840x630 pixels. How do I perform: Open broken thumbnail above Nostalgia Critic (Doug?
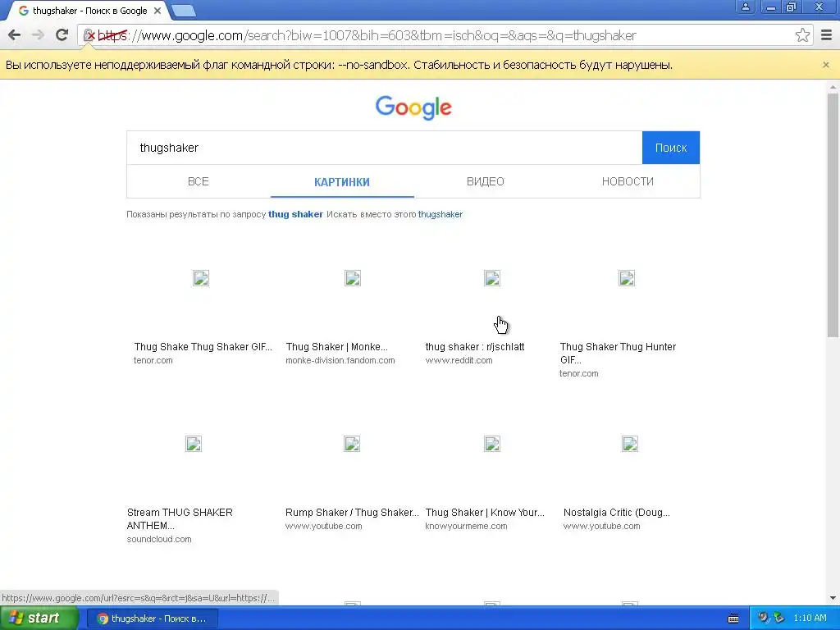pos(630,444)
